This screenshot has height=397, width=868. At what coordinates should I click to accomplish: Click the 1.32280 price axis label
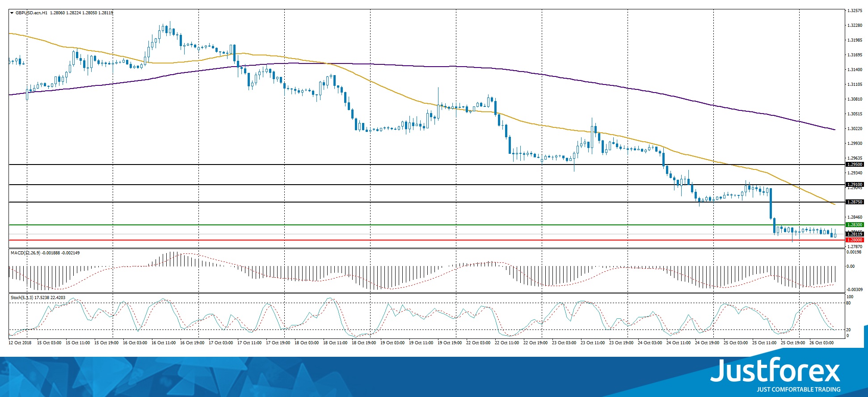pos(855,25)
